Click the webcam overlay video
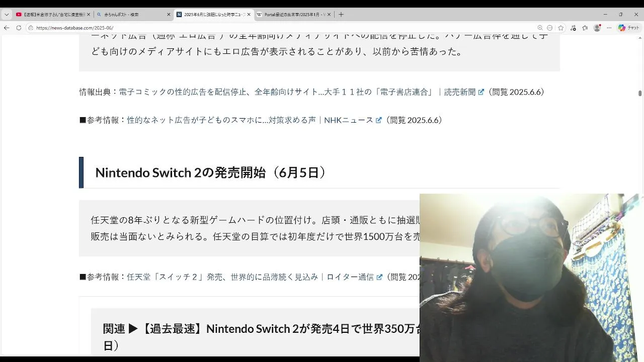Screen dimensions: 644x362 (x=532, y=278)
